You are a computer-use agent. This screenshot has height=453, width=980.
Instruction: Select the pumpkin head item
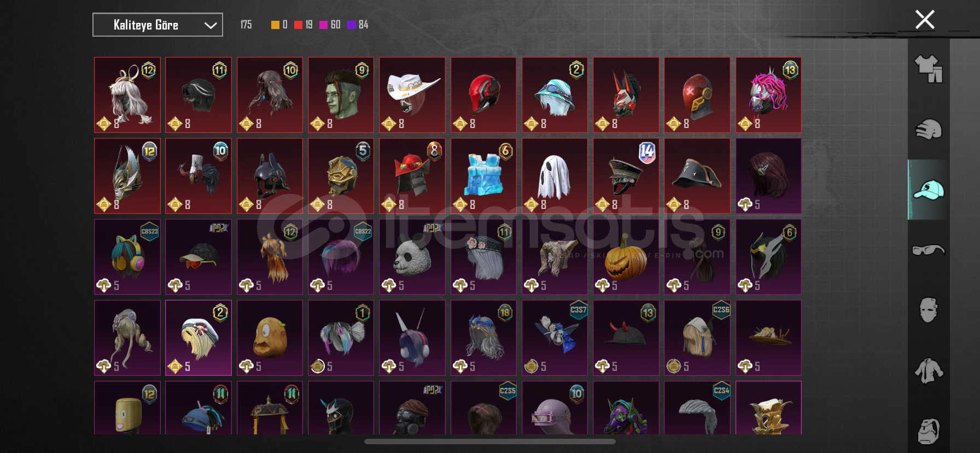tap(626, 257)
